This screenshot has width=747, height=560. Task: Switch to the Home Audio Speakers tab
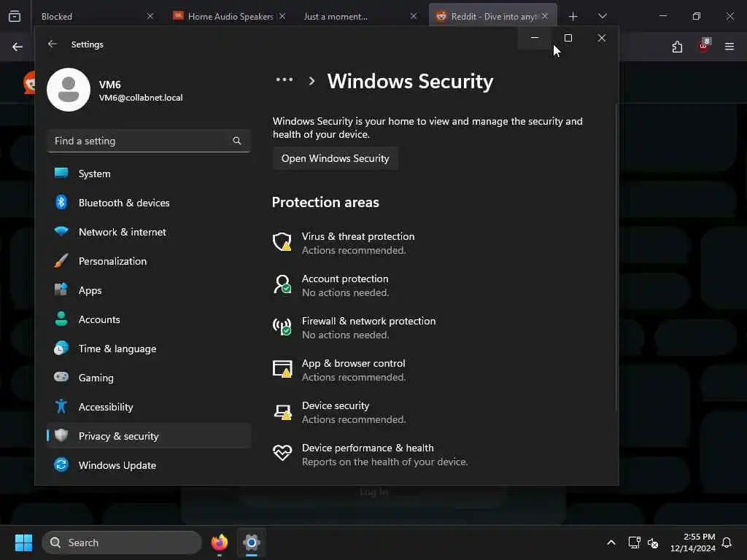point(223,16)
